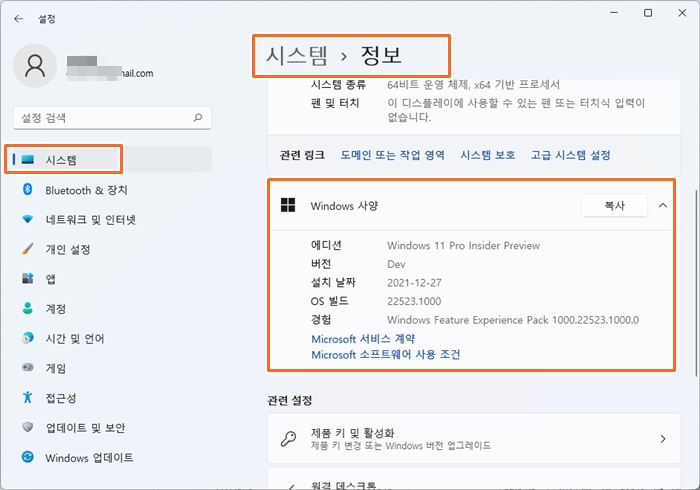This screenshot has height=490, width=700.
Task: Open the 앱 icon in sidebar
Action: point(28,278)
